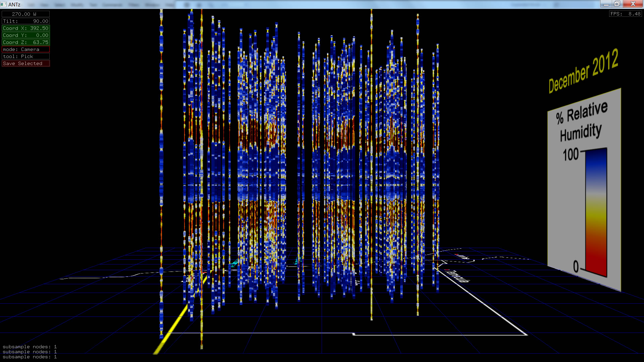
Task: Minimize the ANTz window
Action: tap(606, 4)
